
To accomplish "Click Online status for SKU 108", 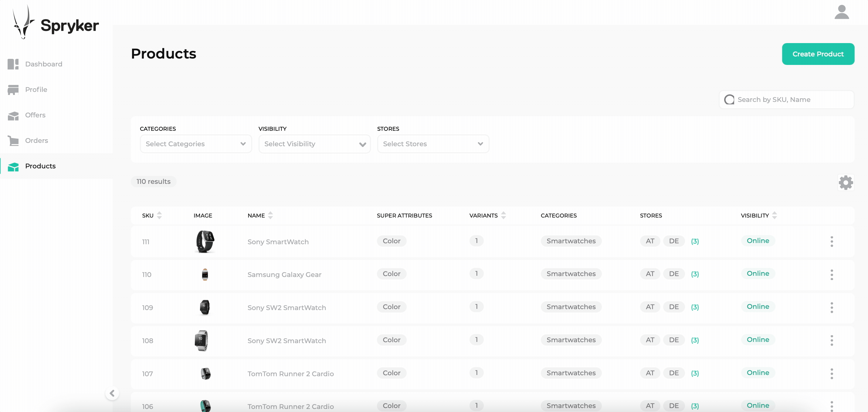I will (x=758, y=339).
